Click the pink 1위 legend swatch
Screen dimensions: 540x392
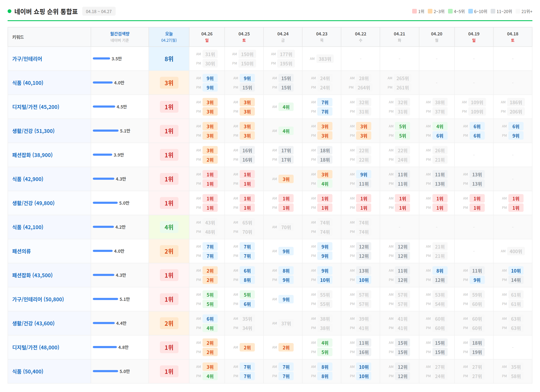(414, 11)
